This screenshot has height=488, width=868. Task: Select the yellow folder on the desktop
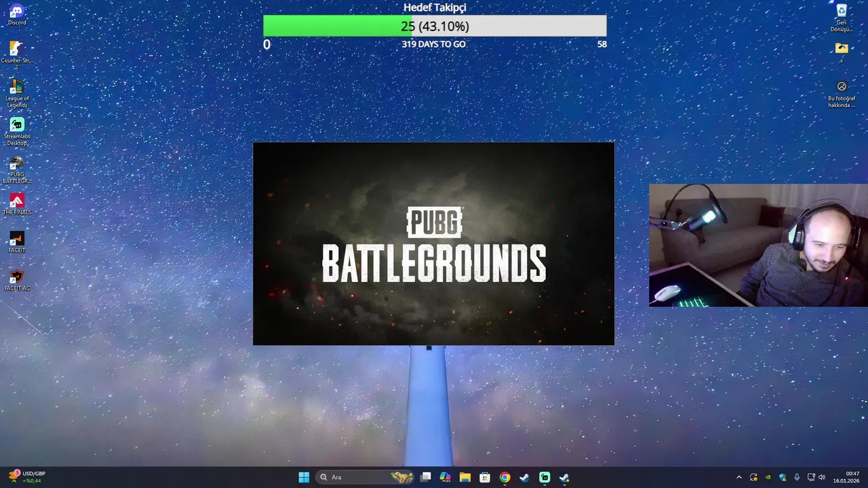coord(842,52)
